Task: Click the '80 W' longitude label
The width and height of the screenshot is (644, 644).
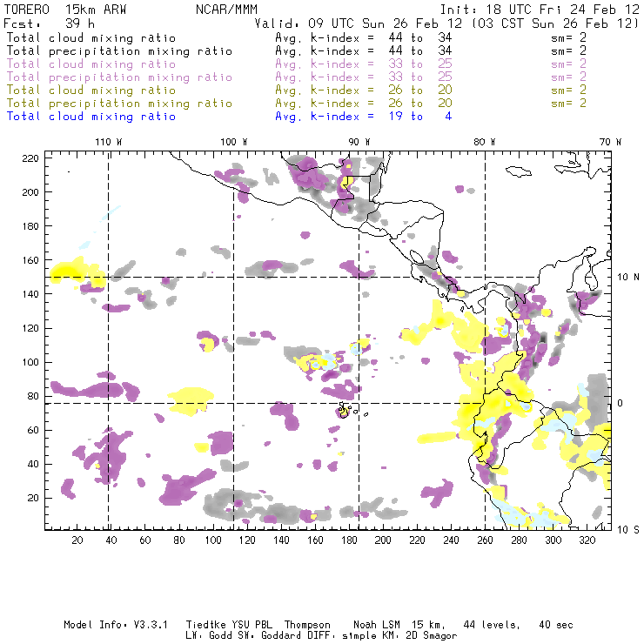Action: [484, 142]
